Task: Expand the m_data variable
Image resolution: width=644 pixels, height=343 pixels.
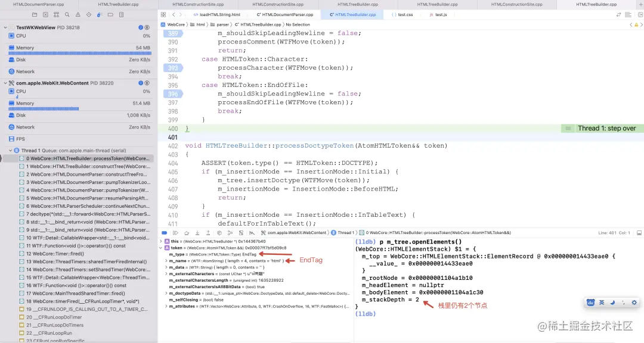Action: click(x=166, y=267)
